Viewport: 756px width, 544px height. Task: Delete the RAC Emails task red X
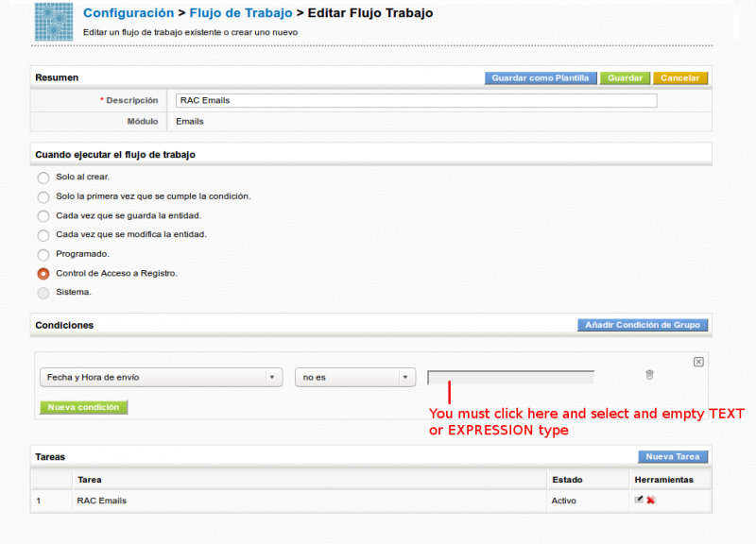point(651,500)
